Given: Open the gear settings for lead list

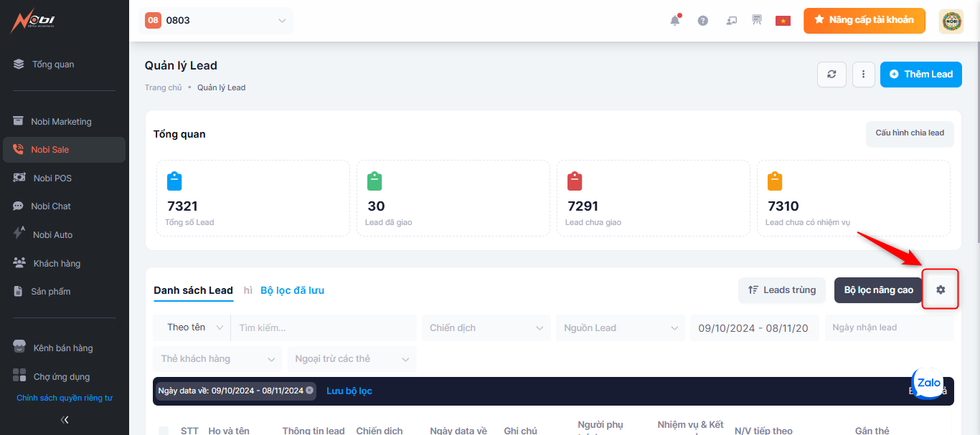Looking at the screenshot, I should 941,290.
